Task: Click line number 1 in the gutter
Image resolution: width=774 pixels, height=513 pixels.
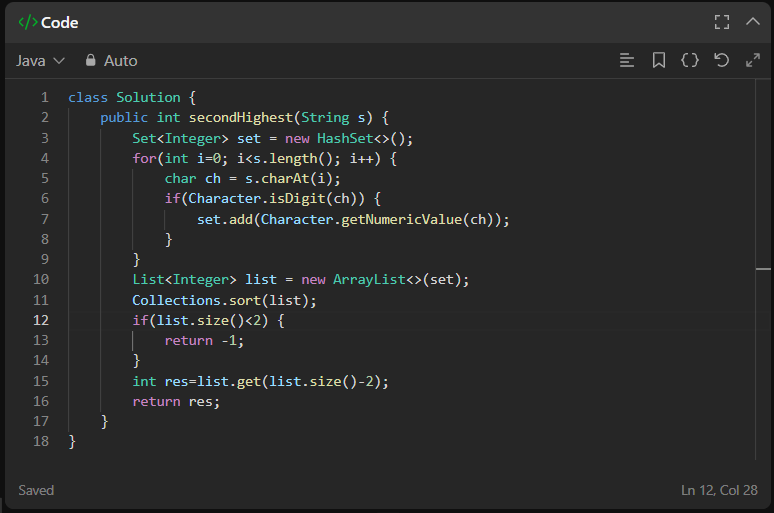Action: tap(45, 97)
